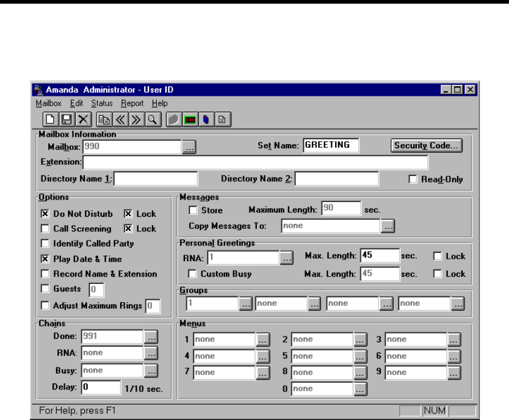
Task: Toggle Lock for Custom Busy Max. Length
Action: pos(438,274)
